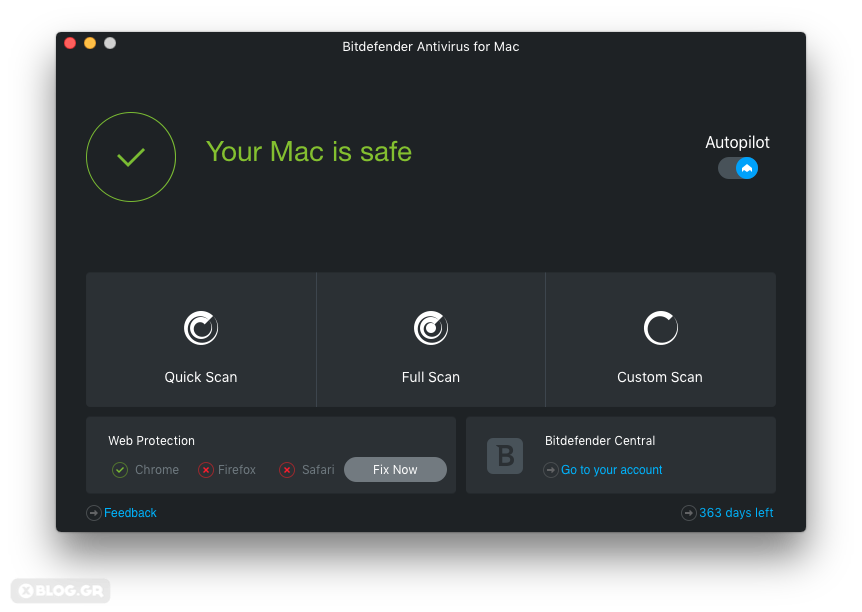Click the Custom Scan circle icon
The height and width of the screenshot is (612, 862).
660,328
